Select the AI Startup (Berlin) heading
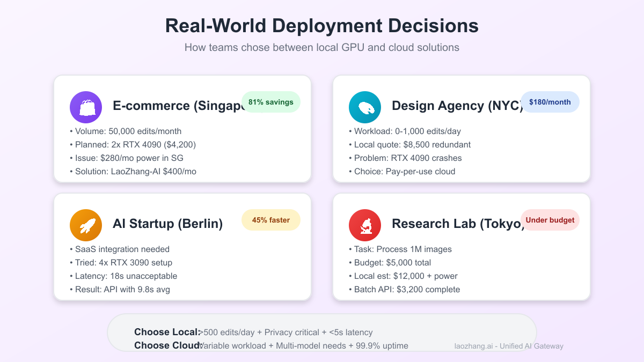644x362 pixels. 167,224
